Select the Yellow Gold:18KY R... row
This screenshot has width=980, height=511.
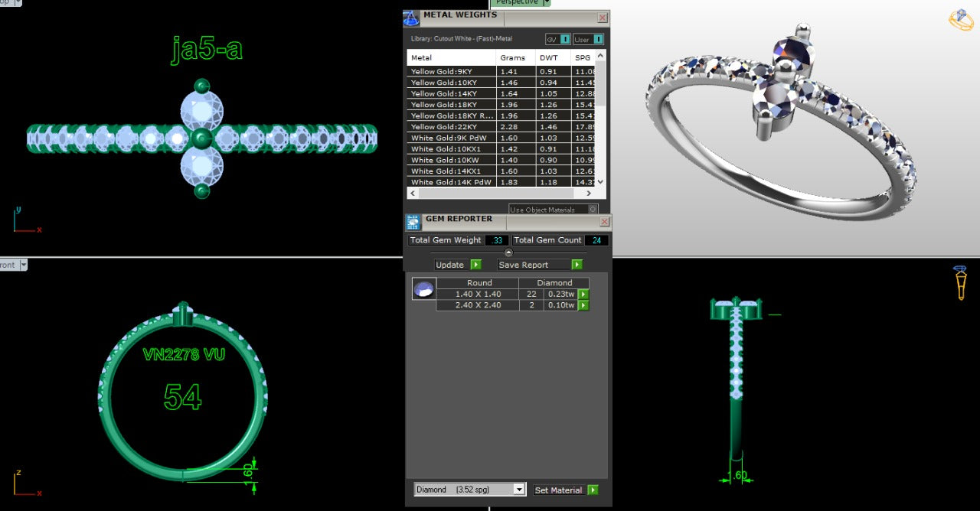[501, 116]
